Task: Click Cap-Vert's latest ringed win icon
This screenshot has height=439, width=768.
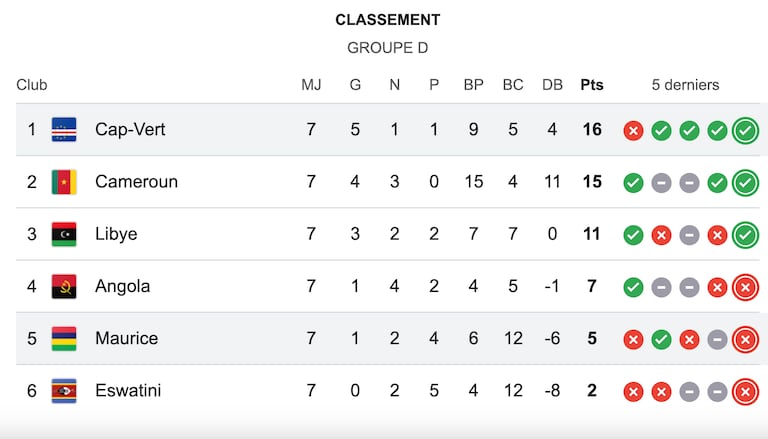Action: click(x=745, y=131)
